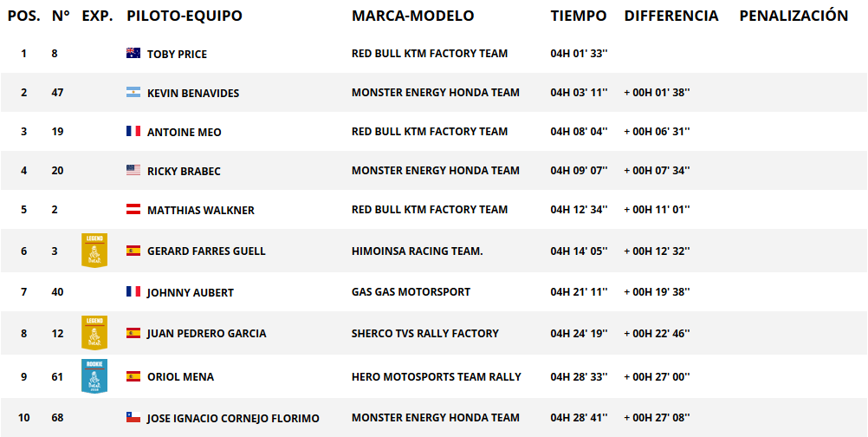Click the Legend badge for Juan Pedrero Garcia
The image size is (868, 437).
[x=94, y=333]
